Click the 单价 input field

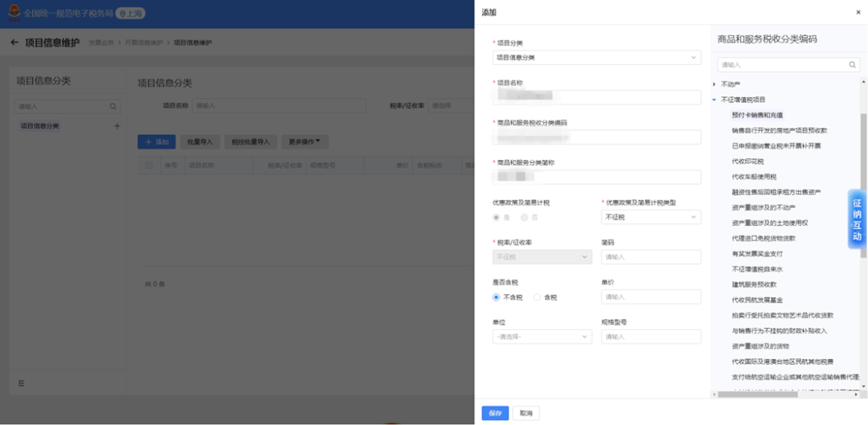coord(651,297)
